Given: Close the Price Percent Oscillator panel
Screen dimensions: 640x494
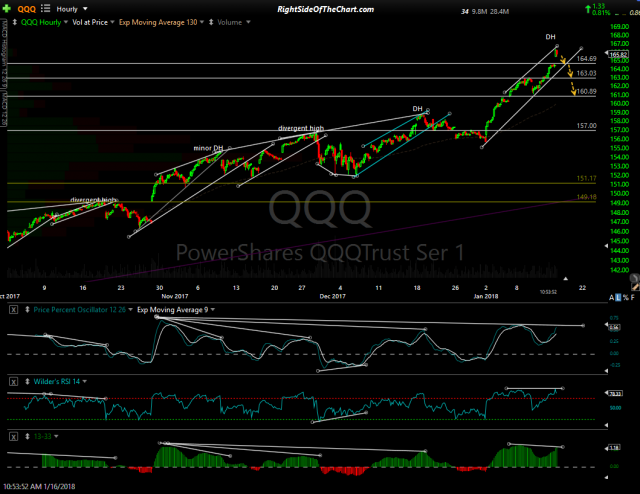Looking at the screenshot, I should [x=13, y=309].
